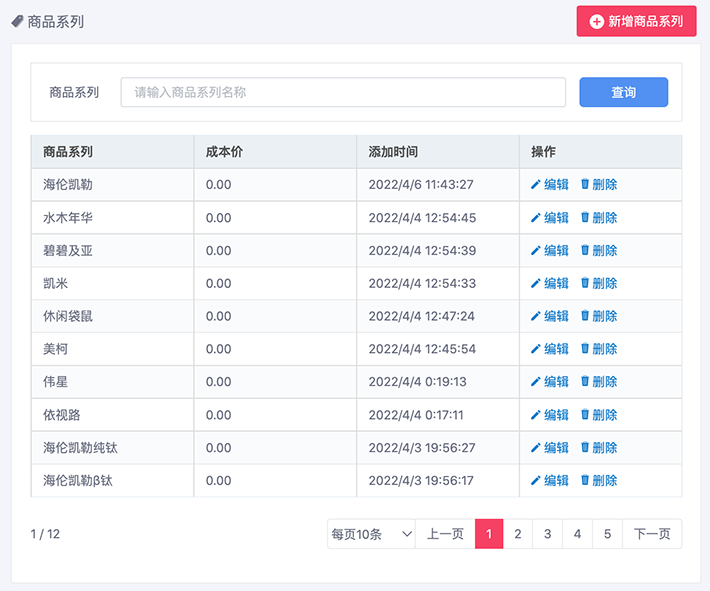
Task: Delete the 水木年华 series
Action: coord(599,218)
